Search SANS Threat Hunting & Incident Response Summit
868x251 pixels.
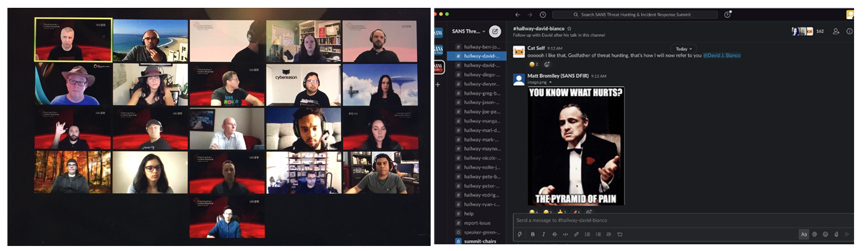click(635, 15)
